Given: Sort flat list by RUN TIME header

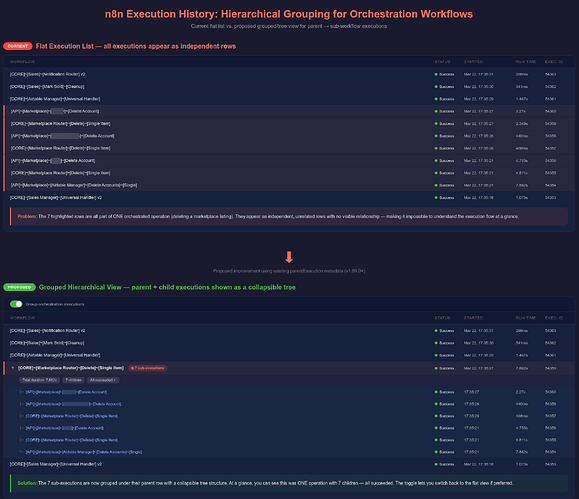Looking at the screenshot, I should [x=526, y=62].
